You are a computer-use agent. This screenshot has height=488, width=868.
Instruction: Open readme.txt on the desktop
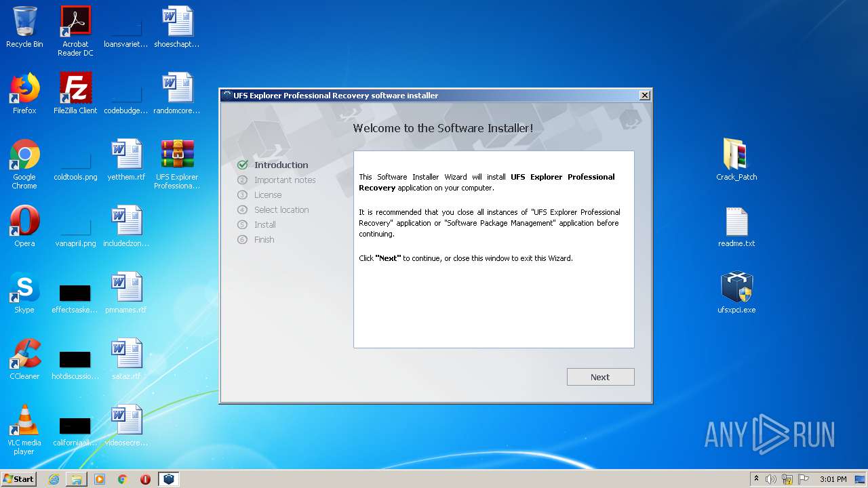[x=736, y=226]
